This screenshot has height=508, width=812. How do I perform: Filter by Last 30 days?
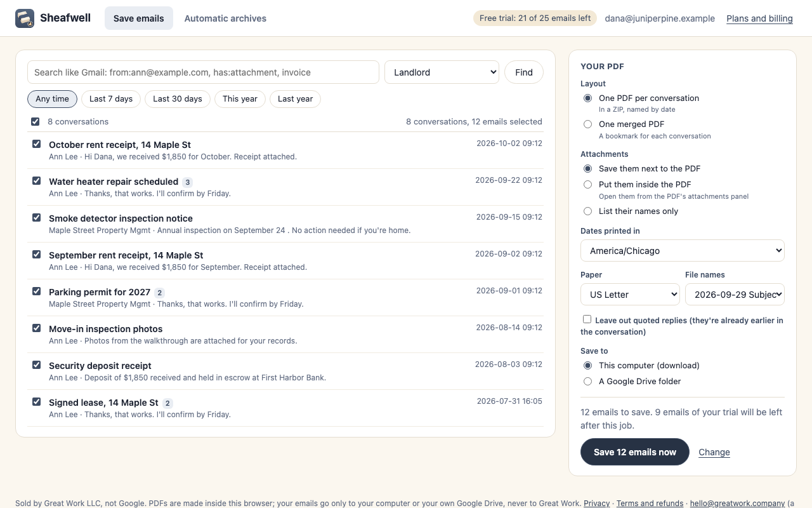pyautogui.click(x=178, y=99)
